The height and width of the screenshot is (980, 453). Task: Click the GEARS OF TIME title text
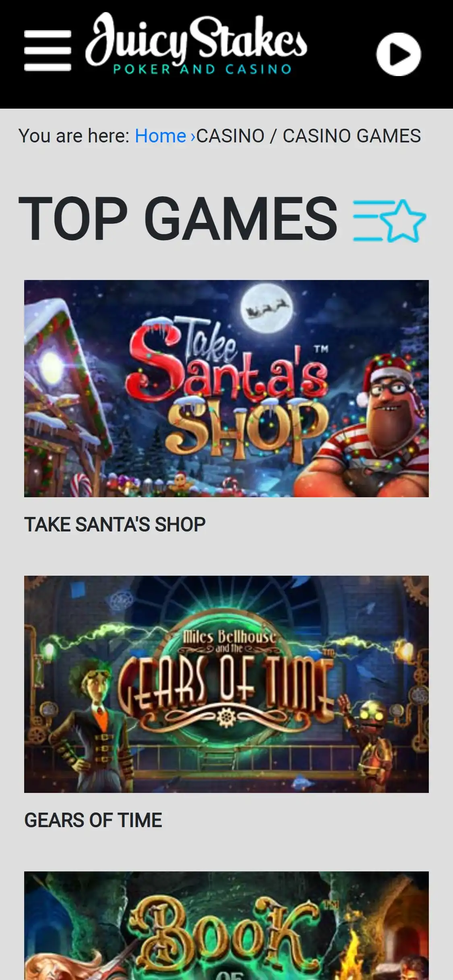(93, 820)
